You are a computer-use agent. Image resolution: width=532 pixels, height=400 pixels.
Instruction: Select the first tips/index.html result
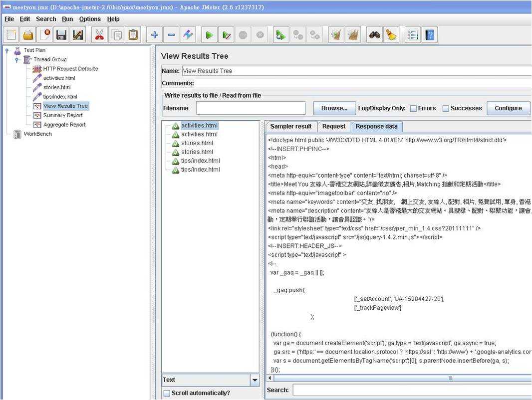pyautogui.click(x=201, y=161)
